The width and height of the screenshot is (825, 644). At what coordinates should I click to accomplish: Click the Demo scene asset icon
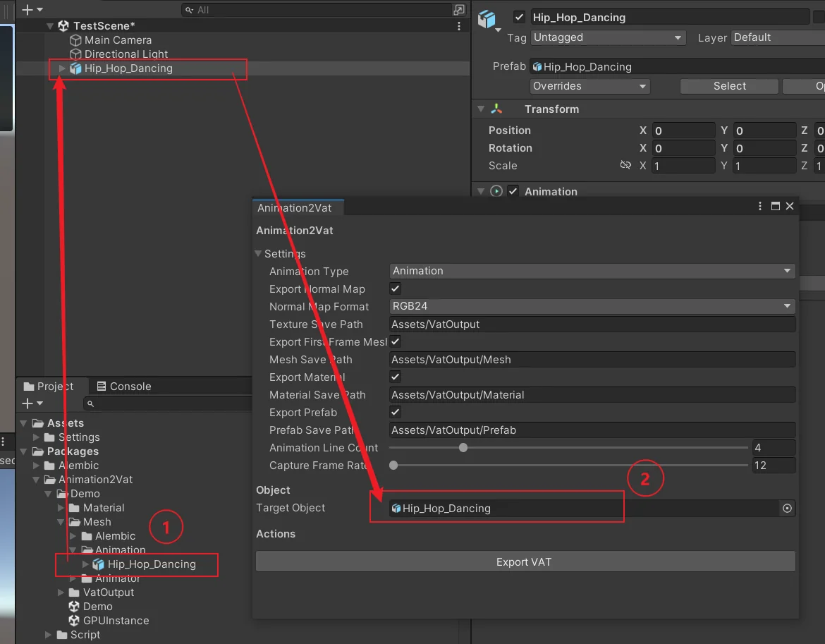pyautogui.click(x=74, y=606)
